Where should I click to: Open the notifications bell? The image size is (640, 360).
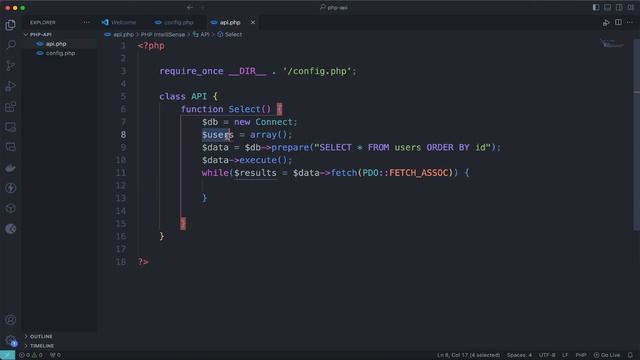pyautogui.click(x=630, y=355)
